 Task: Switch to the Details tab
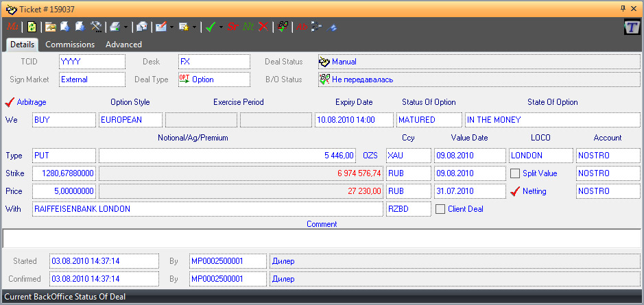coord(22,45)
